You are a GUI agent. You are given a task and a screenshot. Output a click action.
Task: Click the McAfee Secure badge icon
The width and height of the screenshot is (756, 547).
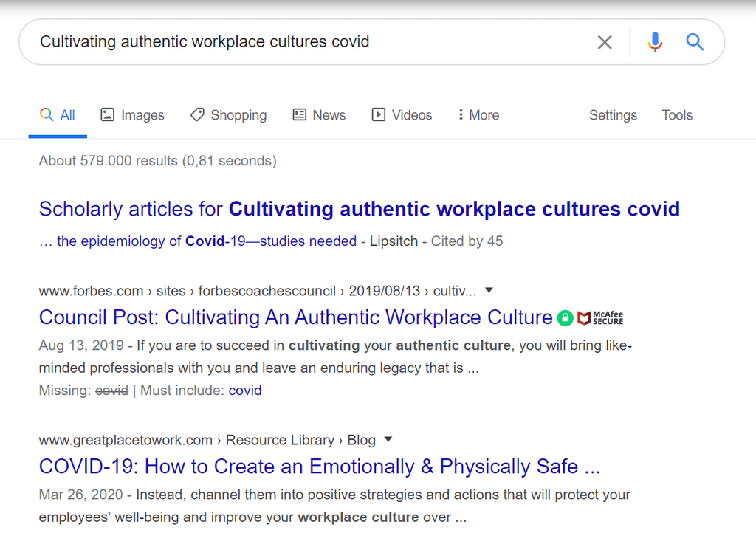[600, 318]
